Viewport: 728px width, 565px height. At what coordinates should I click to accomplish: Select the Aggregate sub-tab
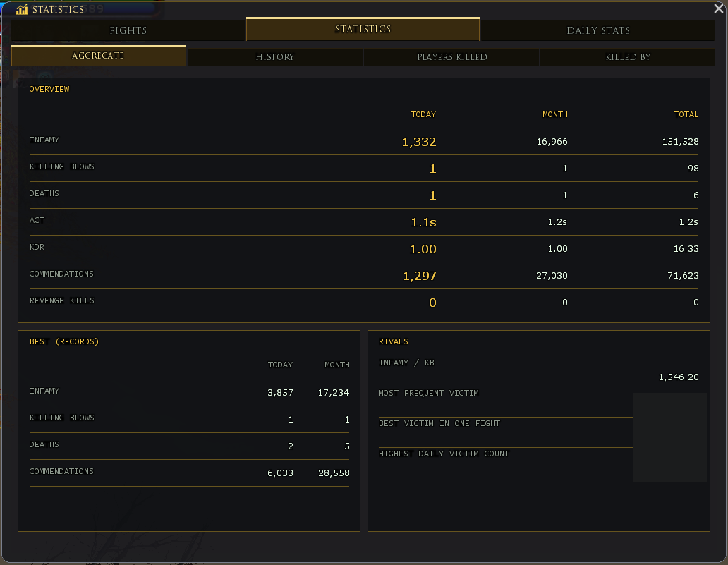(x=99, y=56)
